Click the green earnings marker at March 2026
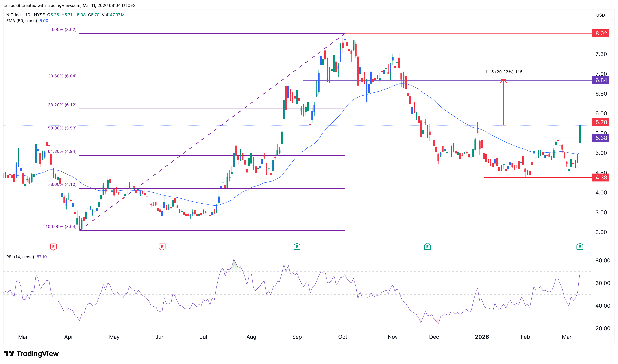 [579, 246]
